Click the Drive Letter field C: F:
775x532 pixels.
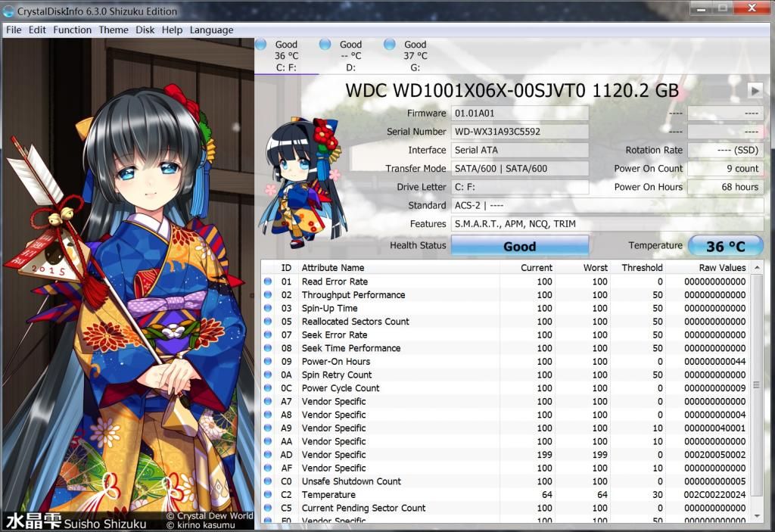click(519, 187)
